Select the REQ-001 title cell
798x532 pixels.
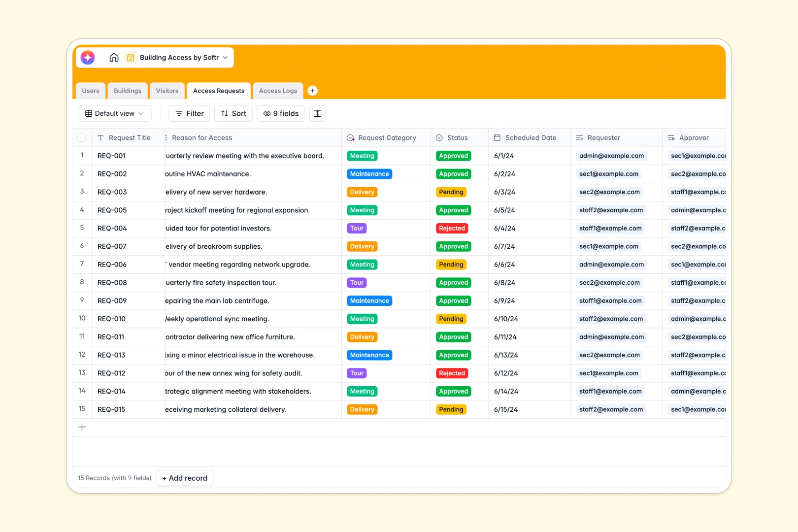tap(129, 156)
